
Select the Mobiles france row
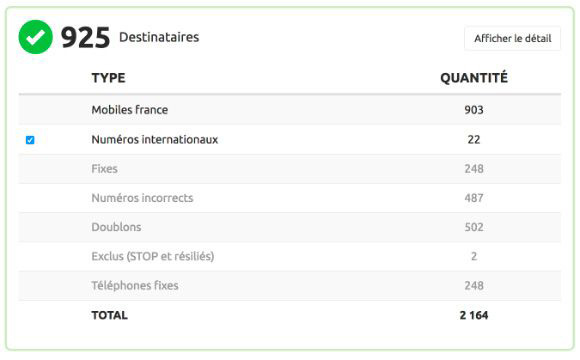click(290, 110)
